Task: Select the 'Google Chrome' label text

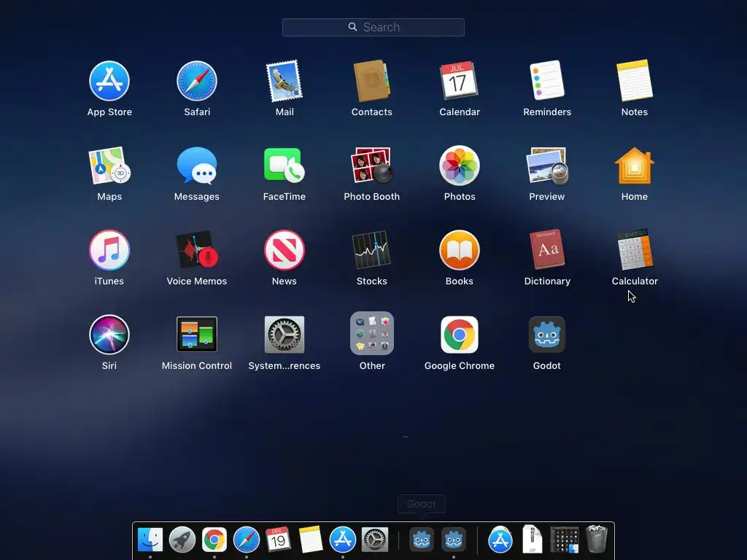Action: (460, 366)
